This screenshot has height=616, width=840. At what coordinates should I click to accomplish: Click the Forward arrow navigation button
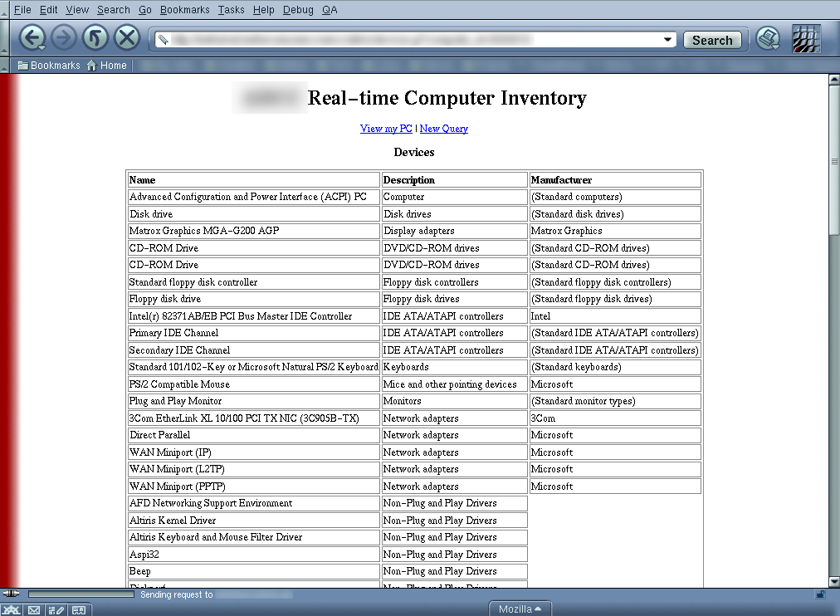64,38
